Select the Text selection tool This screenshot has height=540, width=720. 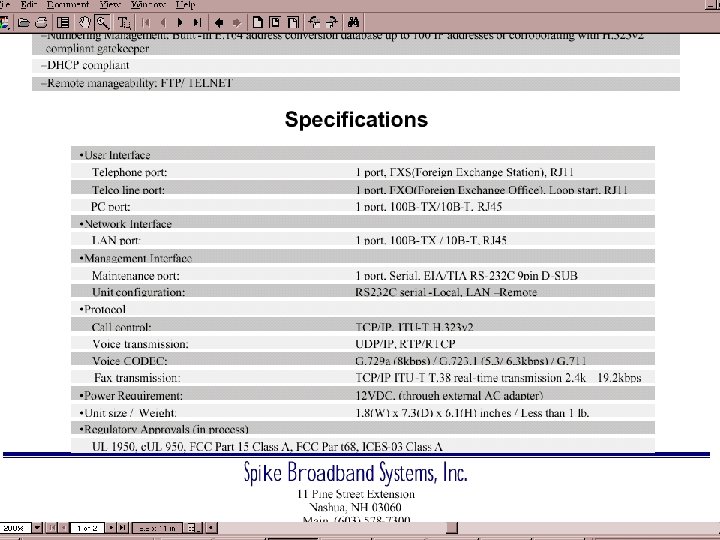click(x=124, y=22)
